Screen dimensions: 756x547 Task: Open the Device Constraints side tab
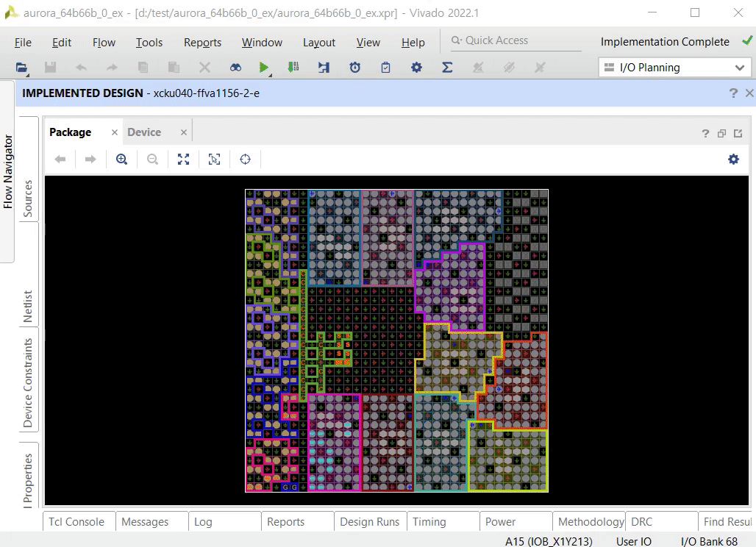29,383
